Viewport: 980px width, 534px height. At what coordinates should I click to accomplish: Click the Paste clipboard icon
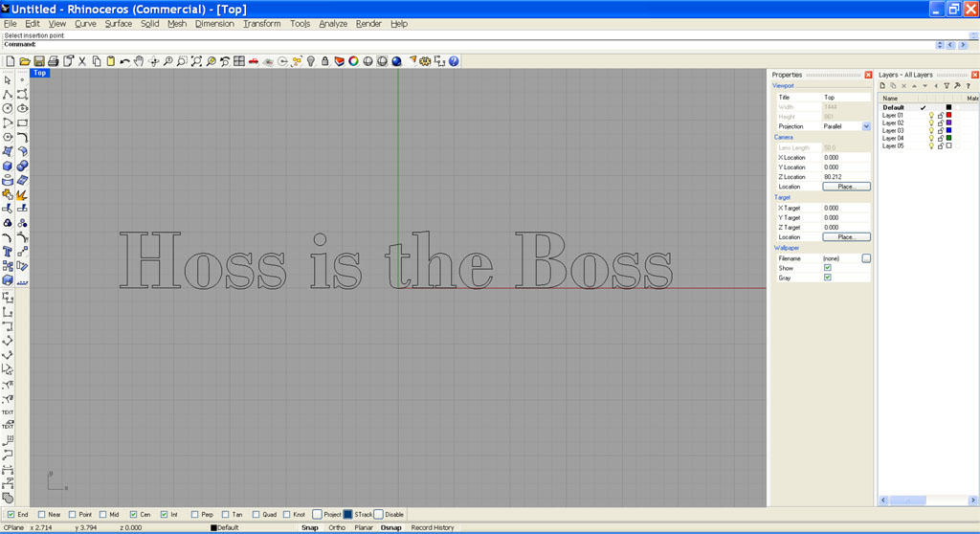click(x=111, y=61)
